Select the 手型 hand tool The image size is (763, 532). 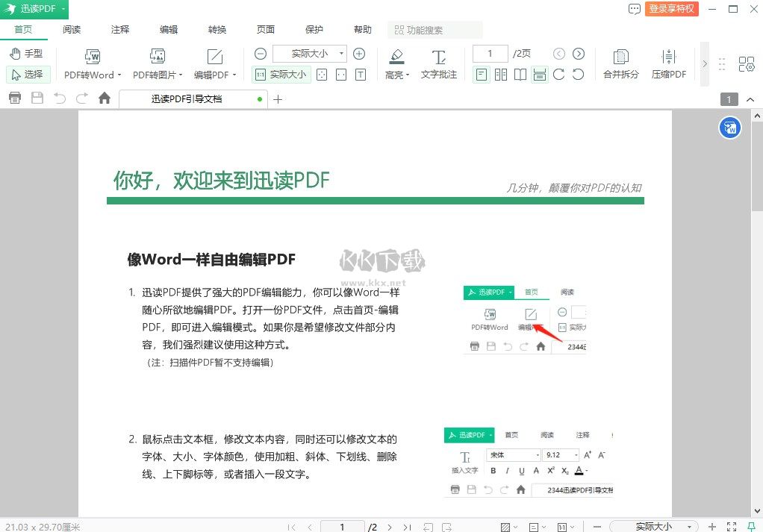(x=28, y=53)
